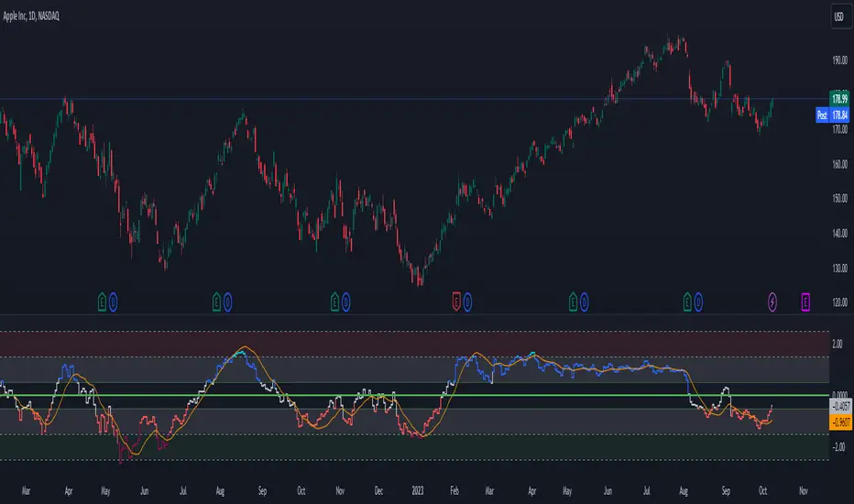Click the orange -0.9607 indicator value label
The height and width of the screenshot is (504, 854).
coord(838,422)
